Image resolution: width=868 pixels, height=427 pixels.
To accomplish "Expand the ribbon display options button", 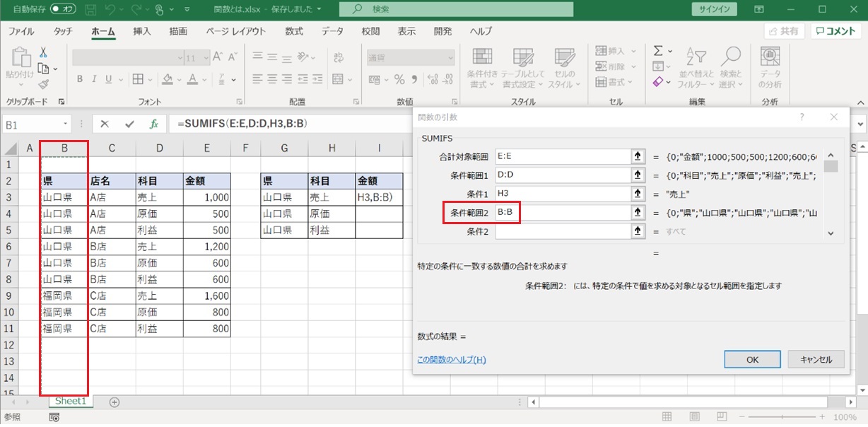I will point(758,9).
